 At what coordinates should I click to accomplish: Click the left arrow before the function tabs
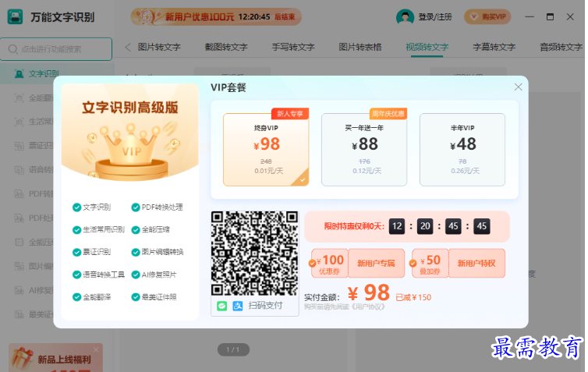[x=128, y=48]
